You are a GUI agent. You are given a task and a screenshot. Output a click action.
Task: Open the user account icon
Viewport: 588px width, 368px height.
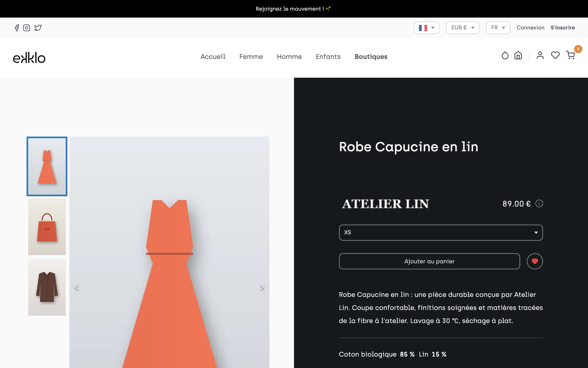[540, 55]
